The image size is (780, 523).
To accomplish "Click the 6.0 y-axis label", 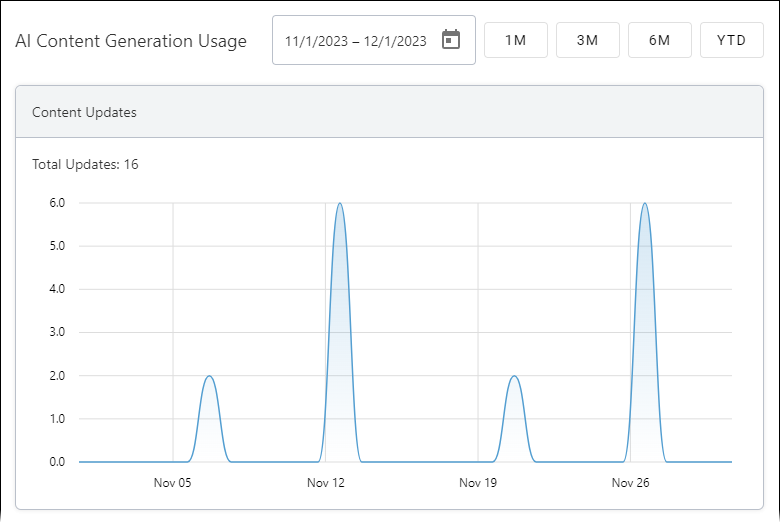I will click(56, 203).
